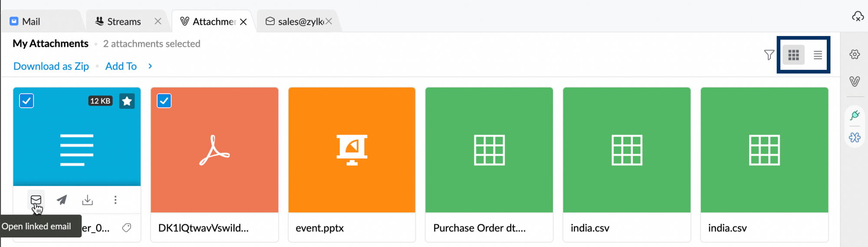Image resolution: width=868 pixels, height=247 pixels.
Task: Click the tag icon on first attachment
Action: click(x=127, y=227)
